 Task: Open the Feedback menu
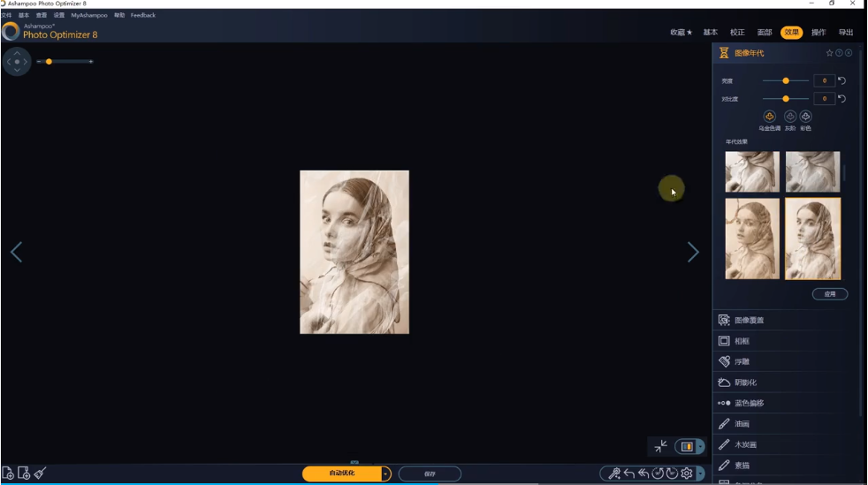(x=143, y=16)
